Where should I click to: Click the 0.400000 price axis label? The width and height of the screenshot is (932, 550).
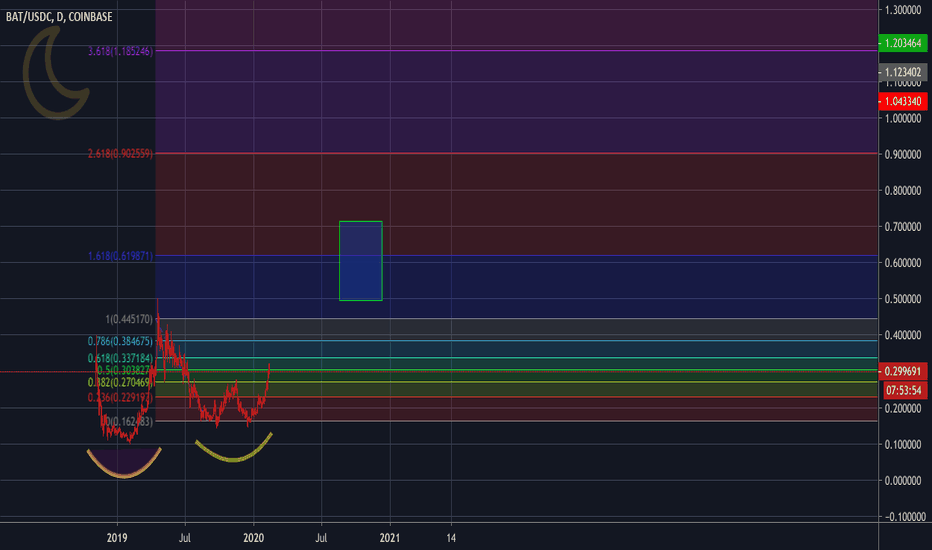click(903, 335)
